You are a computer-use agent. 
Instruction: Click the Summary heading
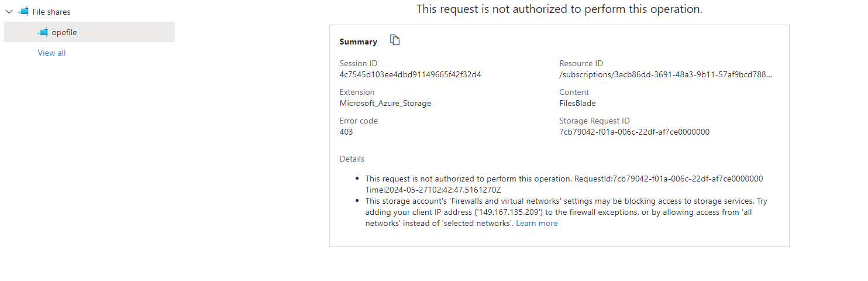pos(358,42)
